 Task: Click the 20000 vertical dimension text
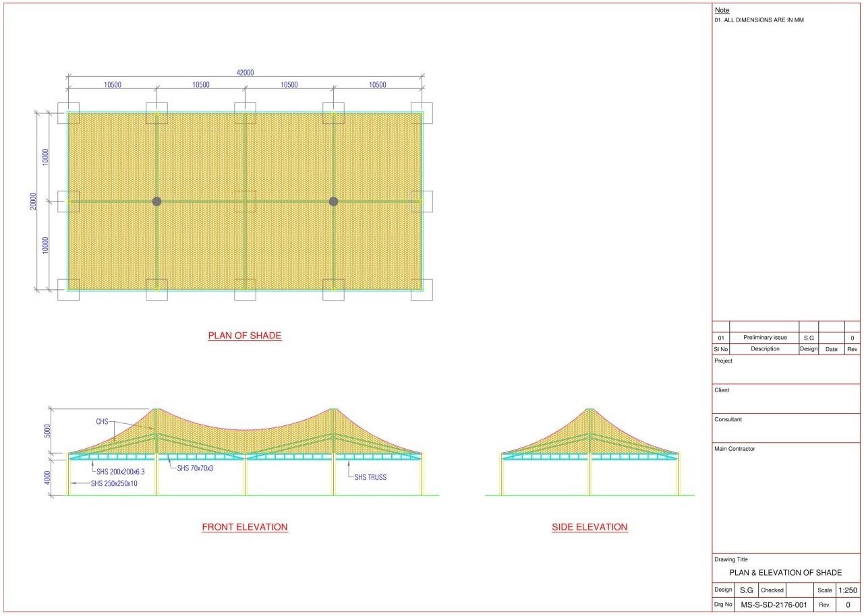[x=33, y=202]
